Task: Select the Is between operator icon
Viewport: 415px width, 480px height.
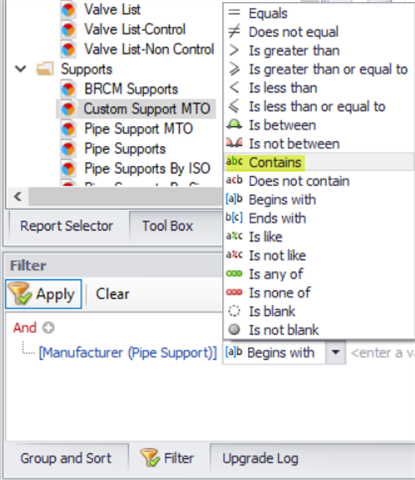Action: tap(234, 125)
